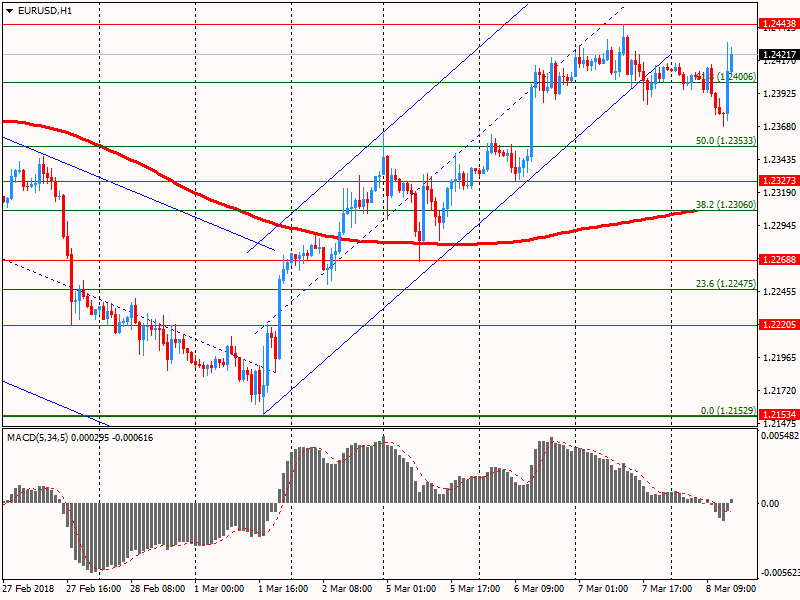The height and width of the screenshot is (600, 800).
Task: Click price scale value 1.21965
Action: coord(780,357)
